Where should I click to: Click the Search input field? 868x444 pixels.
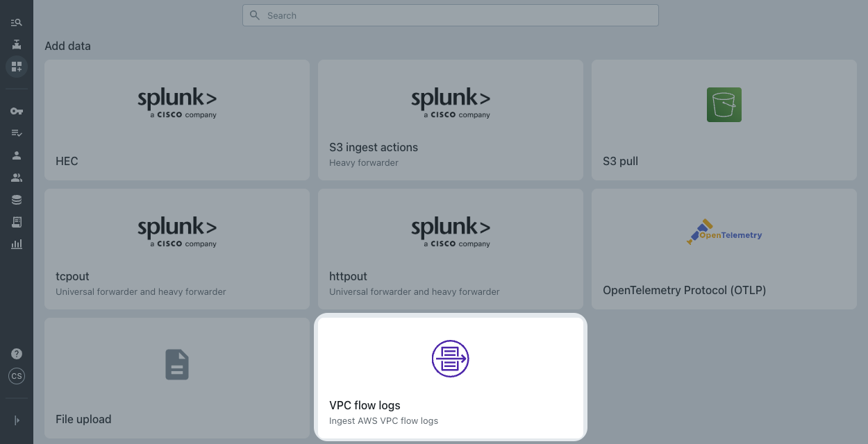coord(450,15)
